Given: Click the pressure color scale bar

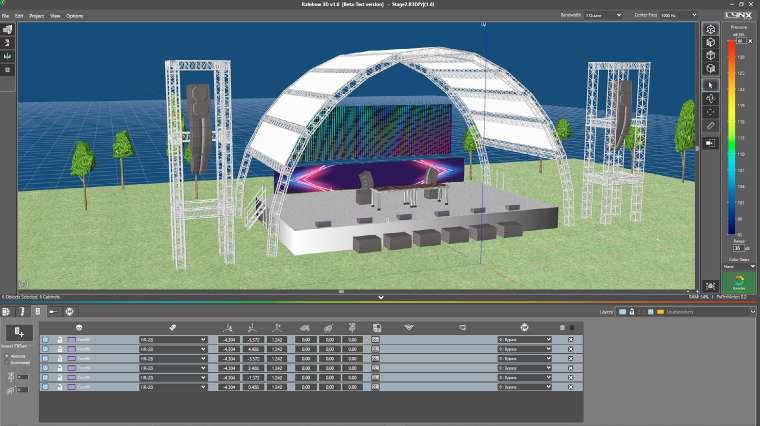Looking at the screenshot, I should click(731, 138).
